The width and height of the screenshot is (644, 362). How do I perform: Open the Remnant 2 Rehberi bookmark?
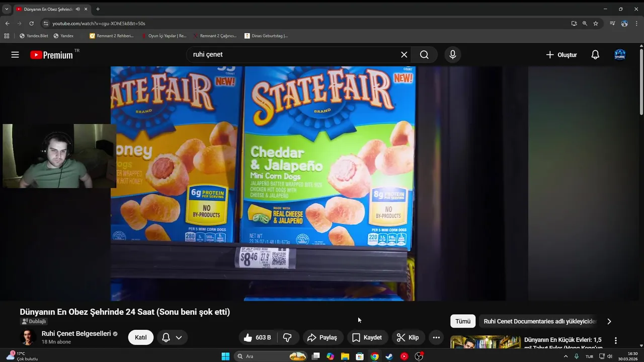(x=112, y=36)
